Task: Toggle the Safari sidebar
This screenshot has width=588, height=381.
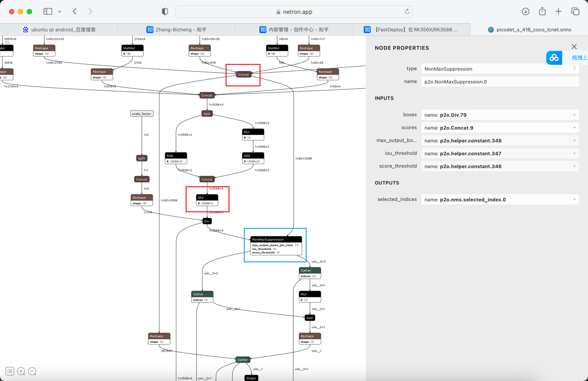Action: coord(48,12)
